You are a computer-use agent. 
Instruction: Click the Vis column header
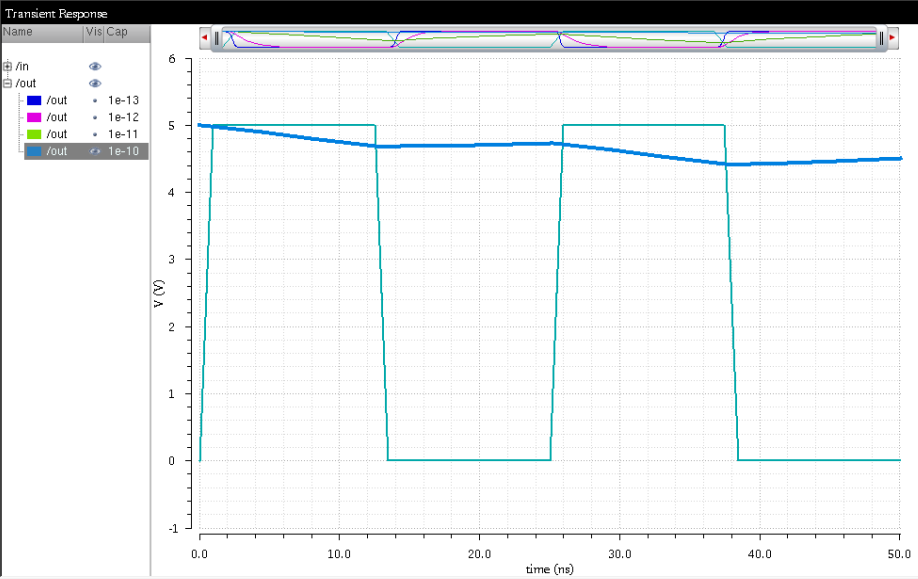pos(93,32)
